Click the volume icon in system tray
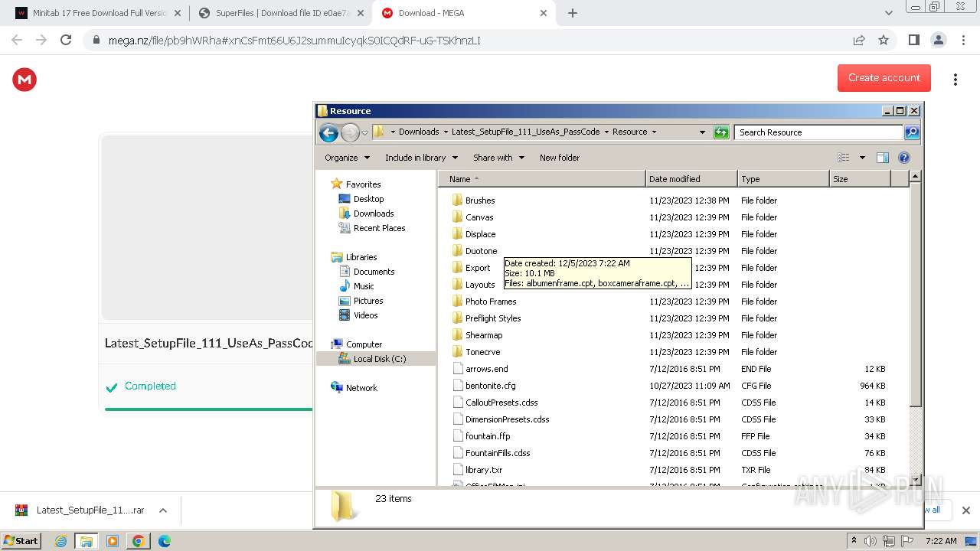 (x=871, y=541)
